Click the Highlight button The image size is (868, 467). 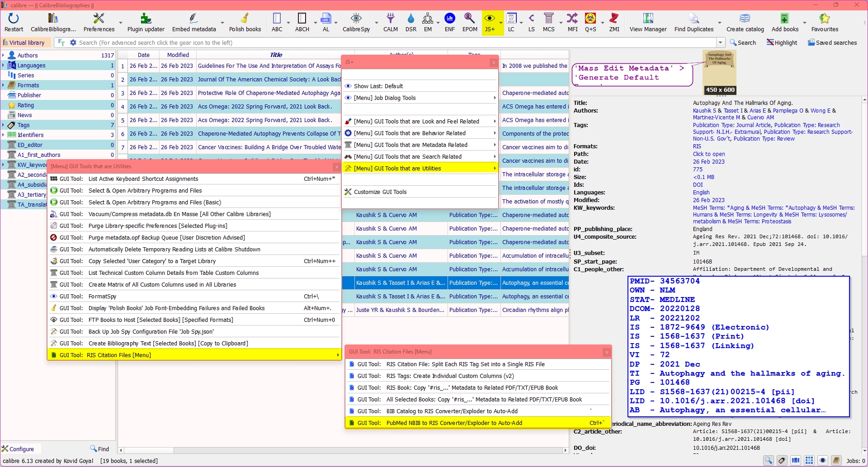[x=782, y=42]
